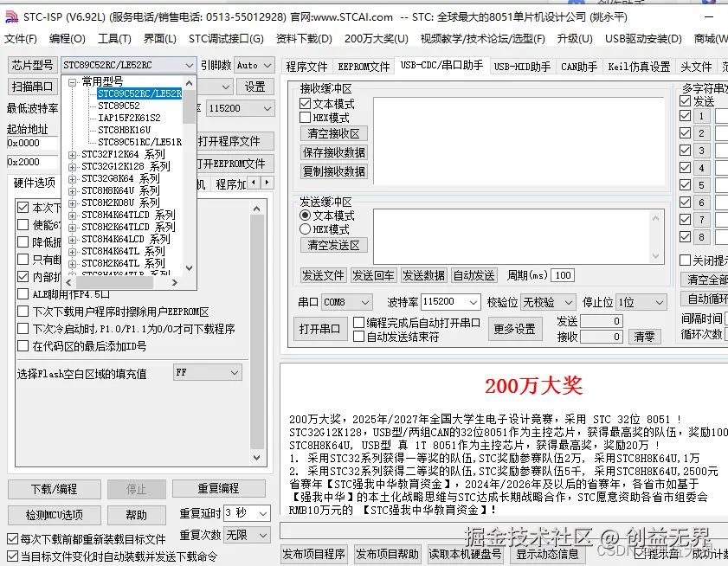This screenshot has width=728, height=566.
Task: Select send buffer 文本模式 radio button
Action: tap(305, 215)
